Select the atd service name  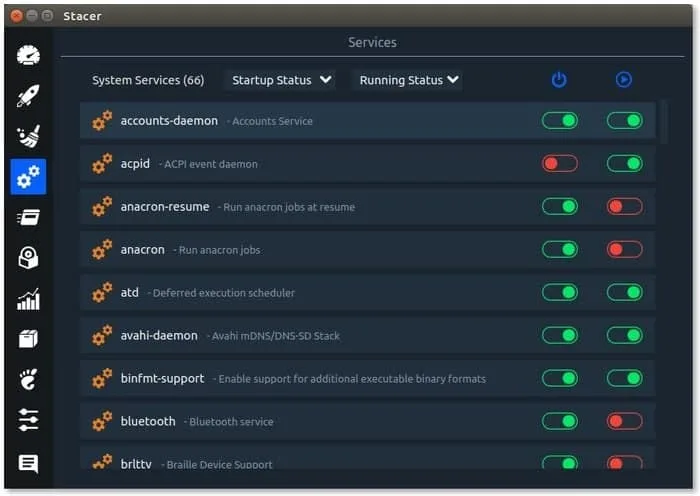(x=129, y=292)
